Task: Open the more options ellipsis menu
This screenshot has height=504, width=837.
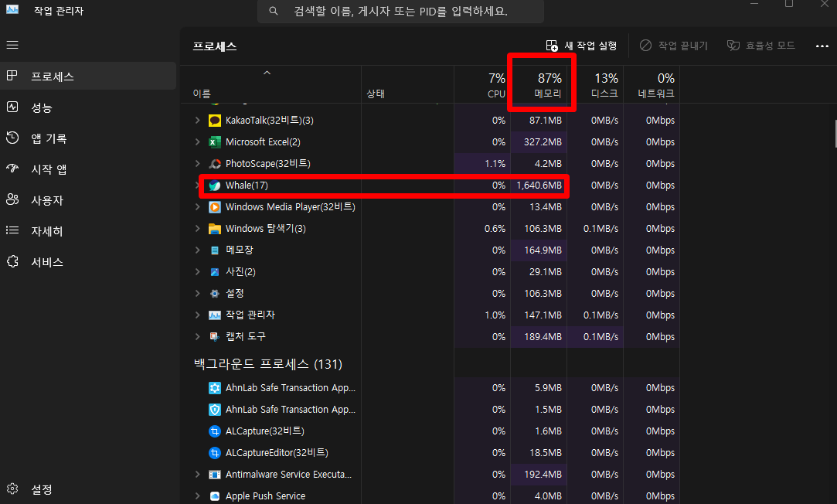Action: pyautogui.click(x=822, y=46)
